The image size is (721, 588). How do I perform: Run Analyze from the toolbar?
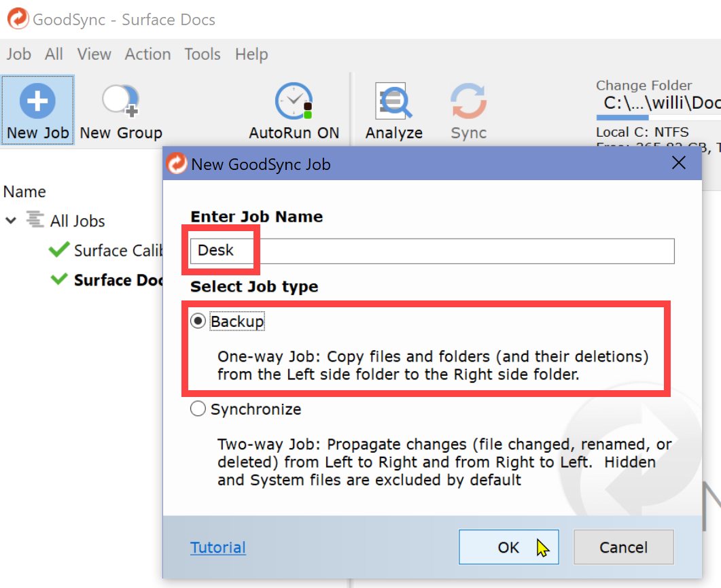point(393,110)
